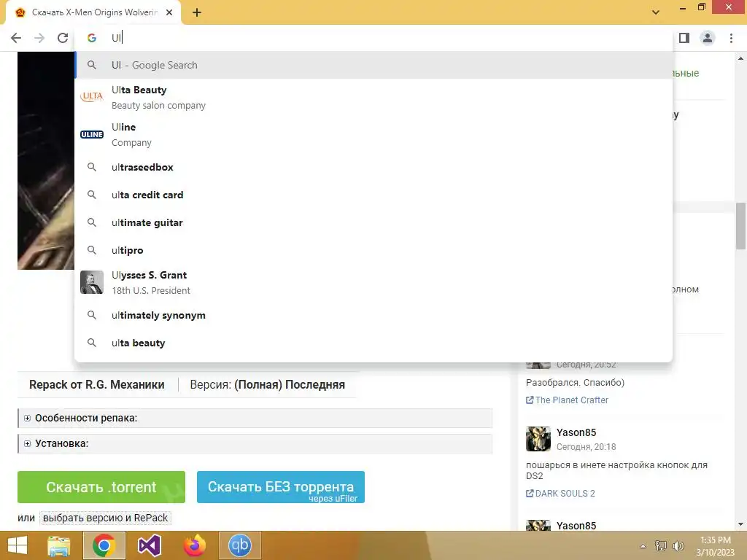Click the page vertical scrollbar thumb
This screenshot has width=747, height=560.
click(x=740, y=226)
